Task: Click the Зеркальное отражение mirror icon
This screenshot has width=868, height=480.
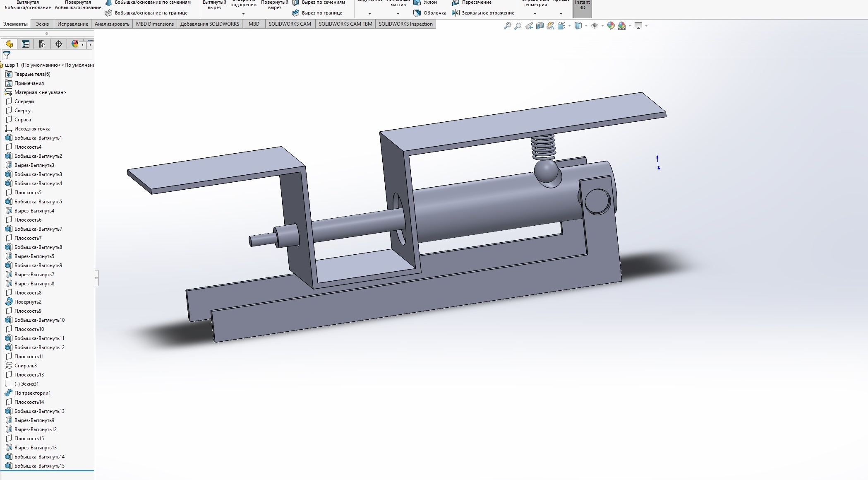Action: [456, 13]
